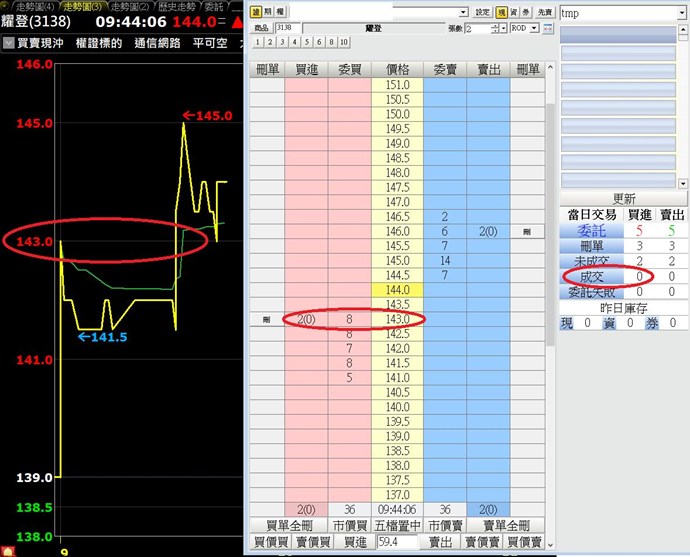Click the 五檔置中 center button
The height and width of the screenshot is (557, 690).
399,526
